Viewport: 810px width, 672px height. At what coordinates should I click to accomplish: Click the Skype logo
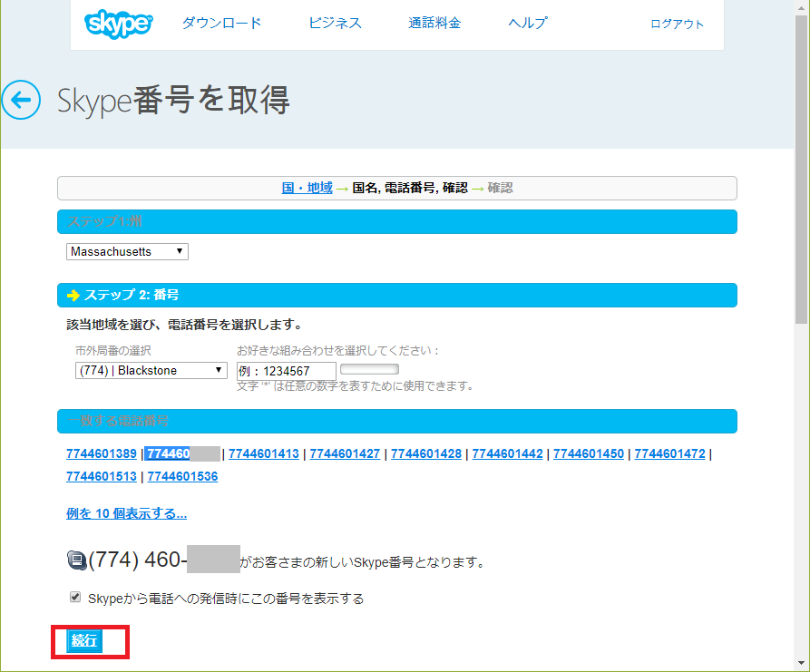118,24
